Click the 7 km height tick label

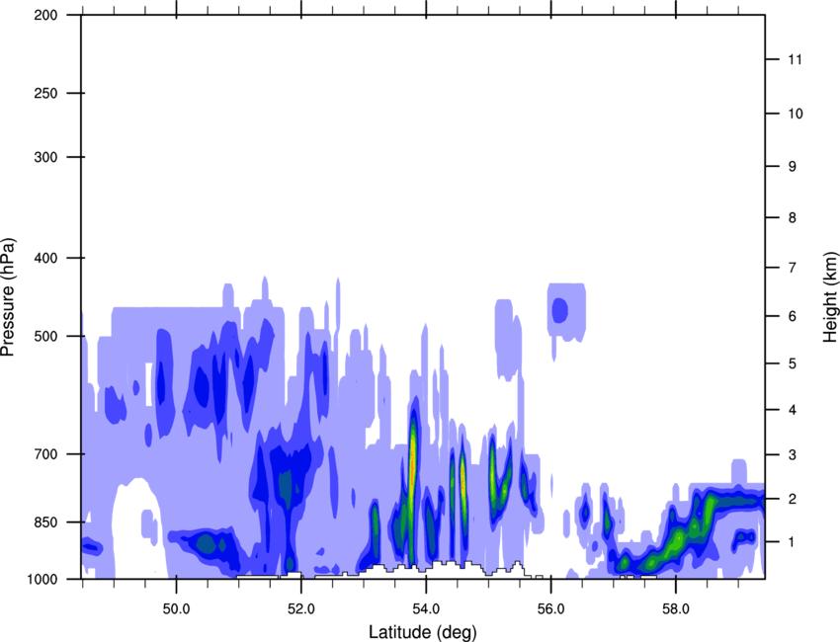(789, 268)
